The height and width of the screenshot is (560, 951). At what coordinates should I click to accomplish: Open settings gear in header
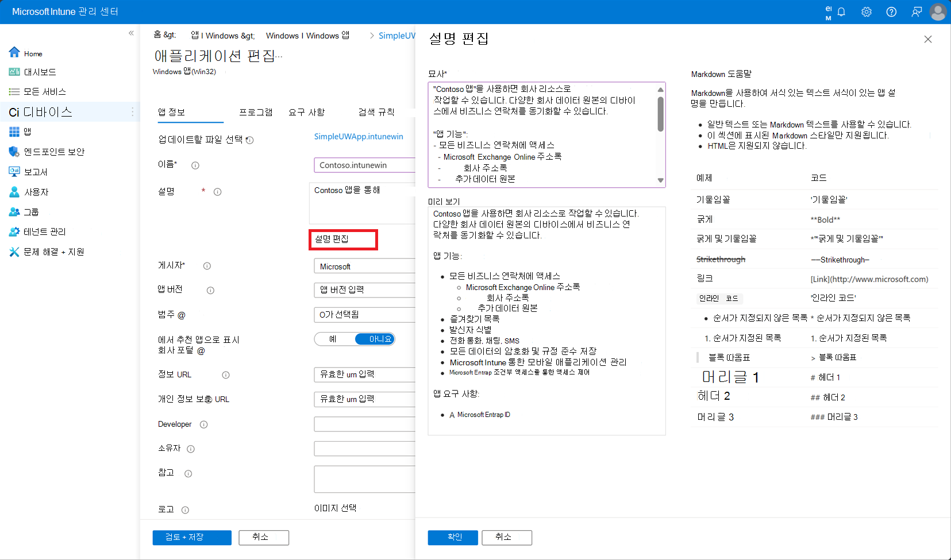[x=867, y=12]
